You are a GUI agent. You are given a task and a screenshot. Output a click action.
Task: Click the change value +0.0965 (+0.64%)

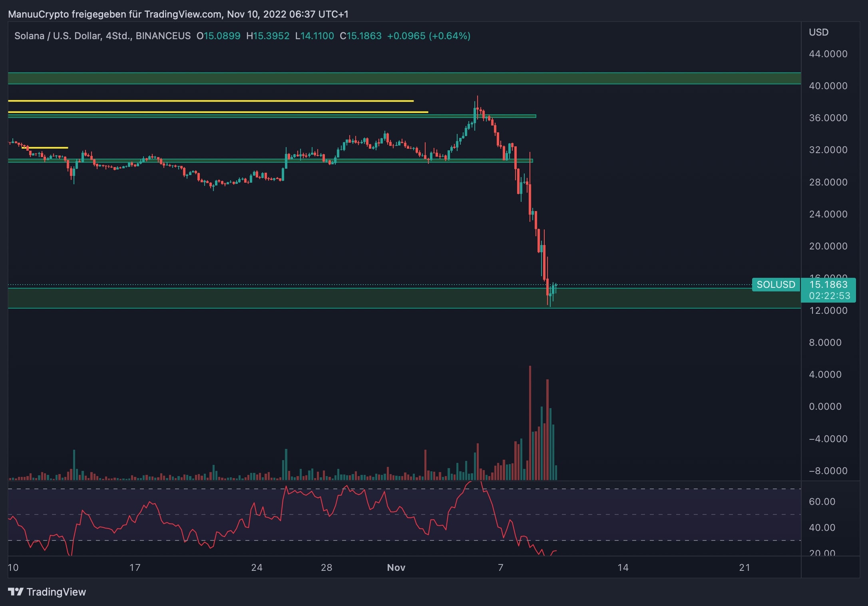(429, 36)
